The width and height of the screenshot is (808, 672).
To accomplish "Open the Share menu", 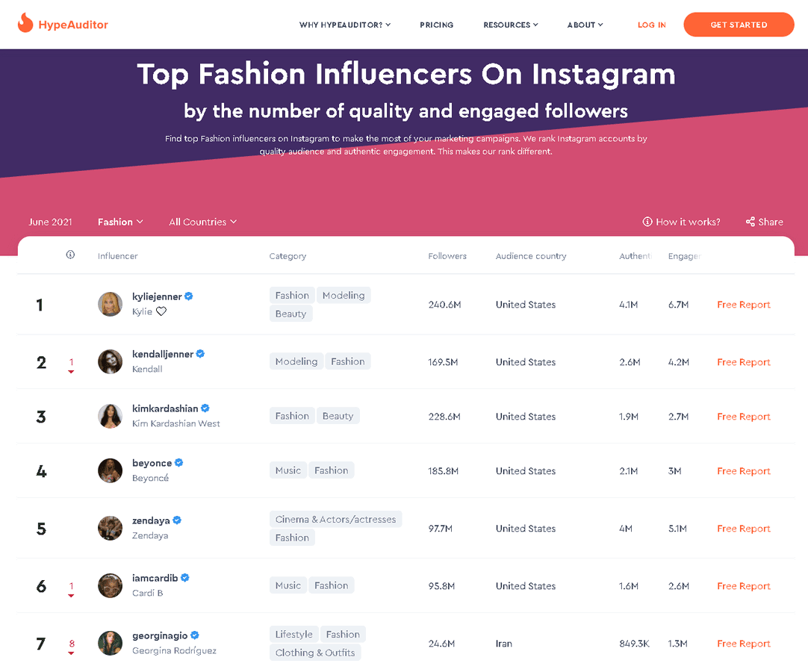I will click(x=764, y=222).
